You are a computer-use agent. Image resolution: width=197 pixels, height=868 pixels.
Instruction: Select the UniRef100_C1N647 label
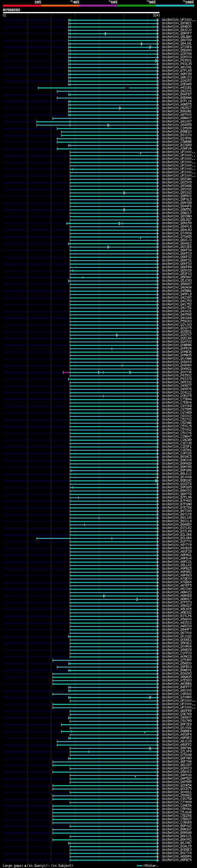(177, 436)
